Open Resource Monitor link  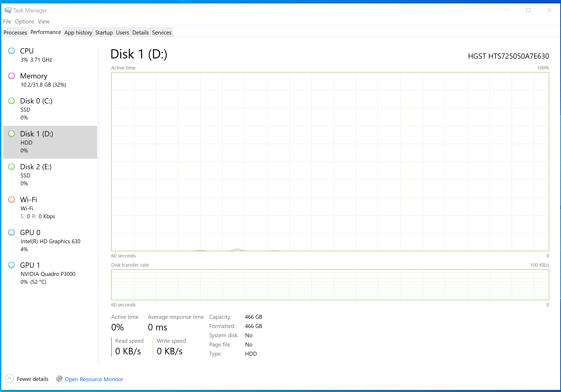(x=94, y=379)
